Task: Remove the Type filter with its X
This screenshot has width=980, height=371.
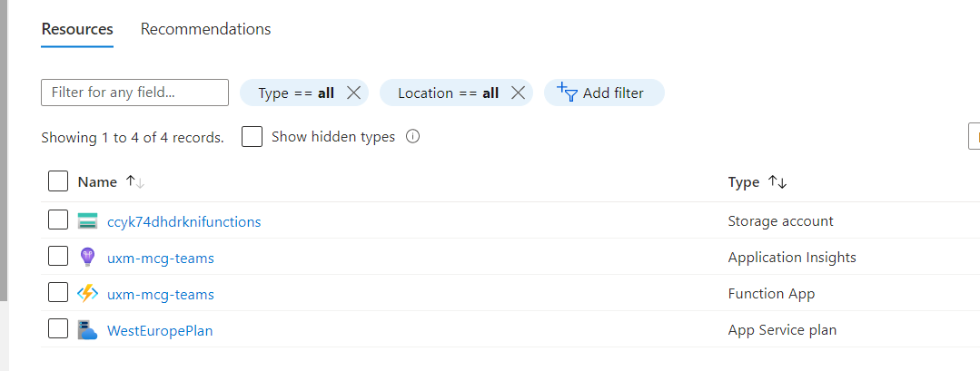Action: (x=354, y=93)
